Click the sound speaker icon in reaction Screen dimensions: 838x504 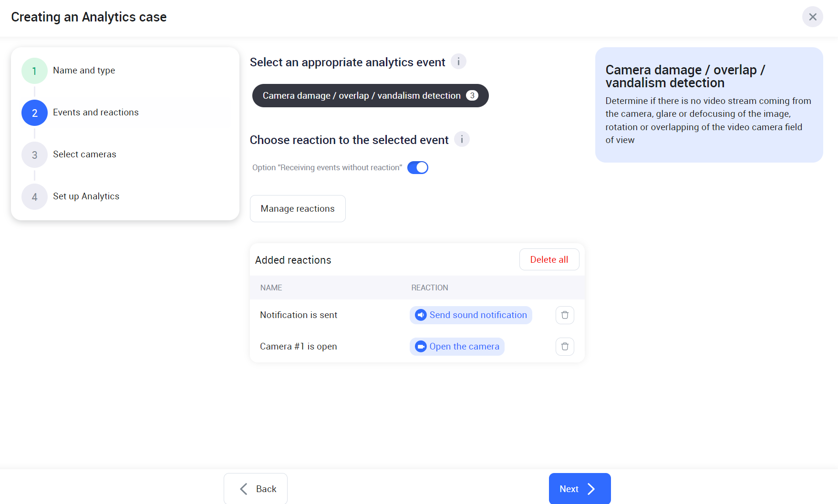(421, 315)
